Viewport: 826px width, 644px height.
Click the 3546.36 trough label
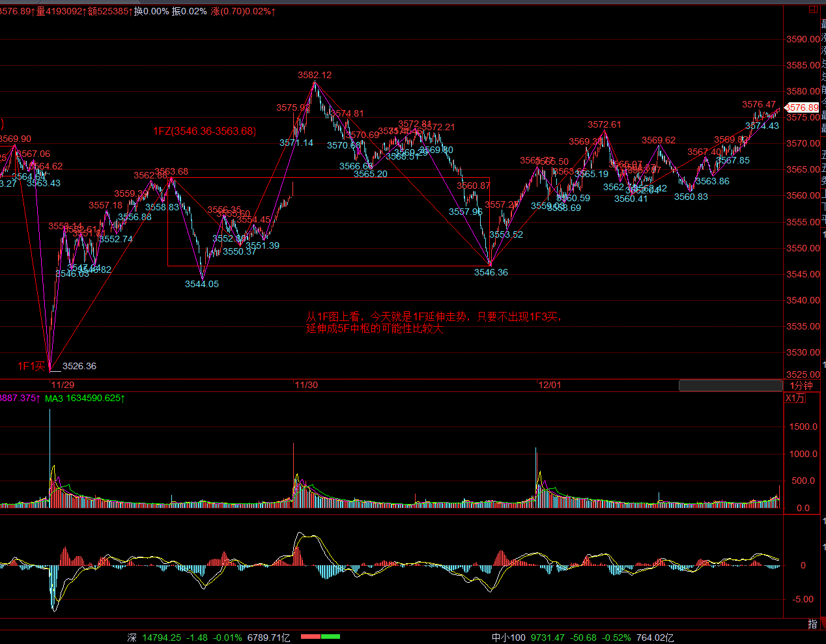(x=491, y=272)
